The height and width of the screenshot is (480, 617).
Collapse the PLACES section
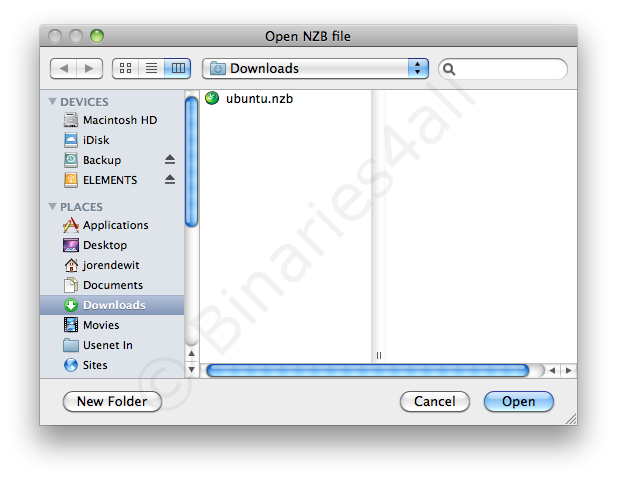[x=52, y=207]
